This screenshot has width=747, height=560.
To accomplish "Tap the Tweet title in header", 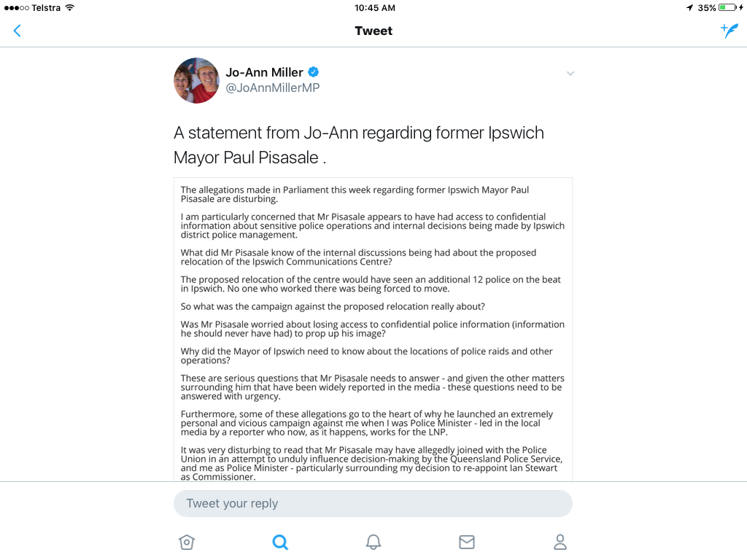I will click(x=373, y=31).
